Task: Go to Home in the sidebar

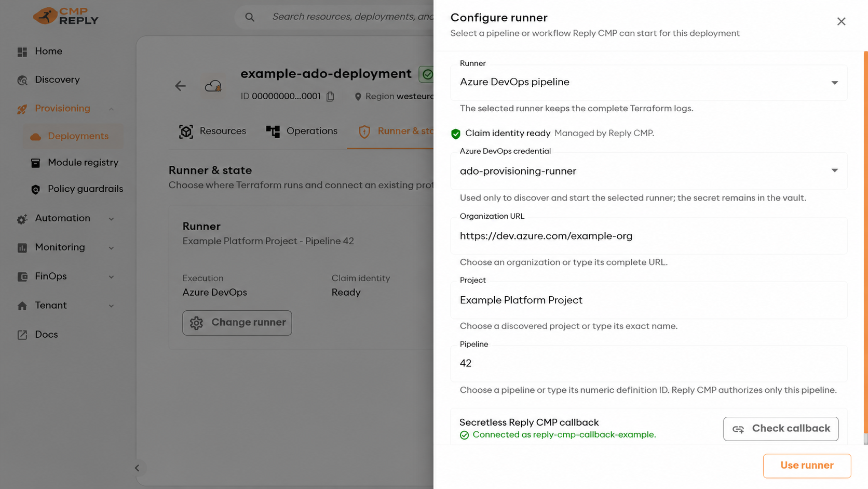Action: pos(49,51)
